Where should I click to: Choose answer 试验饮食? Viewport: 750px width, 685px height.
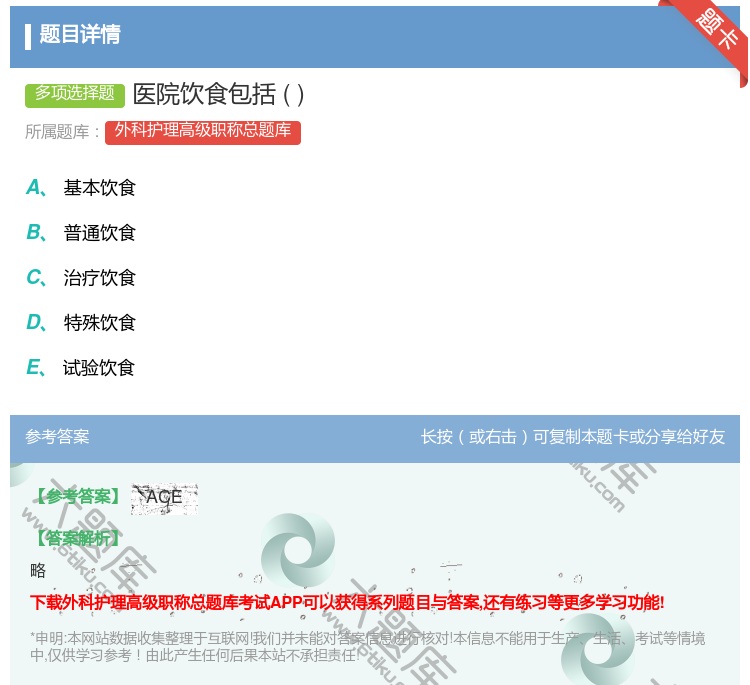coord(99,368)
